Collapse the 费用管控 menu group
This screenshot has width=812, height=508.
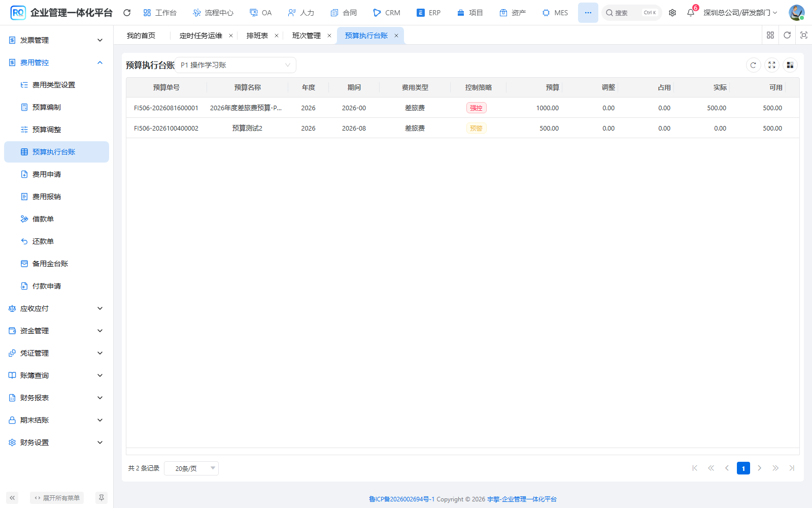click(56, 62)
